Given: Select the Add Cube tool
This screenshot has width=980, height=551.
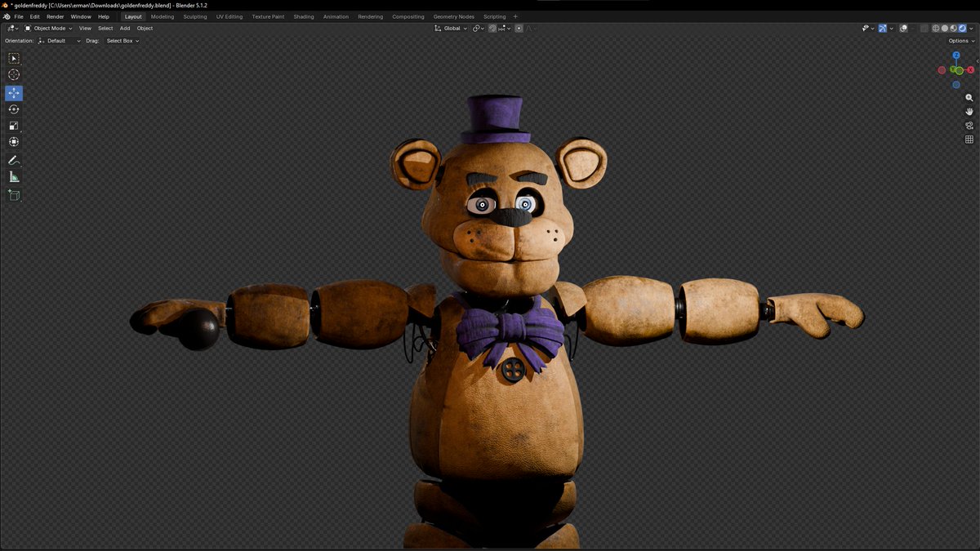Looking at the screenshot, I should pyautogui.click(x=14, y=195).
